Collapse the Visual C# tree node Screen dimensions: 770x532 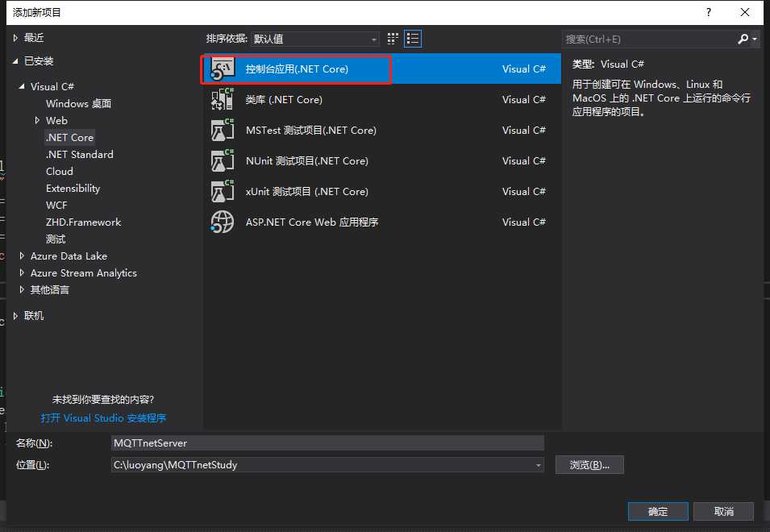pos(22,86)
